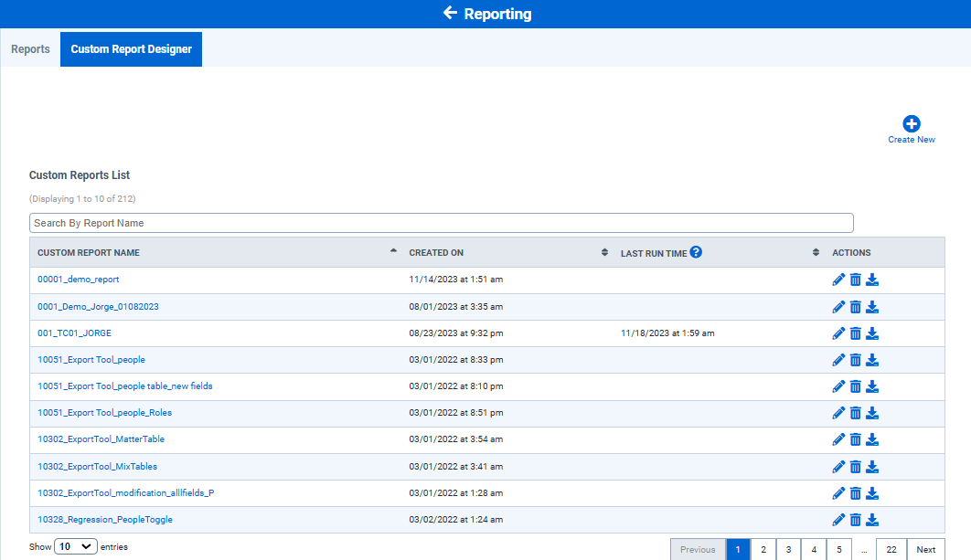971x560 pixels.
Task: Download the 00001_demo_report row
Action: pyautogui.click(x=872, y=280)
